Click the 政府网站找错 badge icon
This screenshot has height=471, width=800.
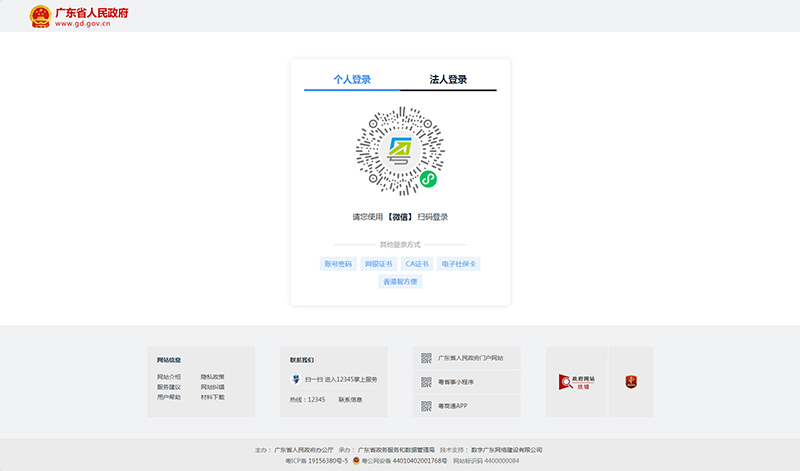[x=576, y=382]
